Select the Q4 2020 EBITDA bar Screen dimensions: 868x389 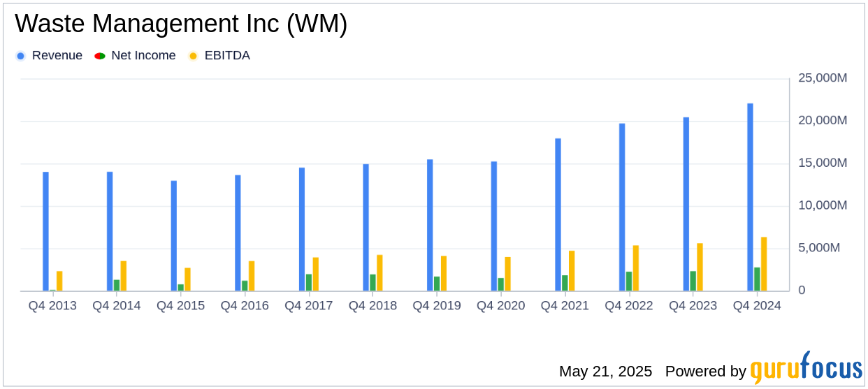click(x=508, y=274)
